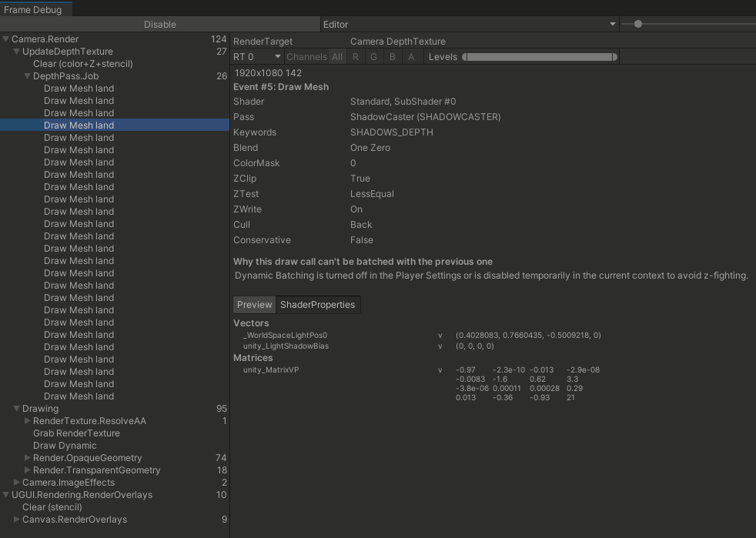Select the Clear (color+Z+stencil) event

(x=82, y=64)
